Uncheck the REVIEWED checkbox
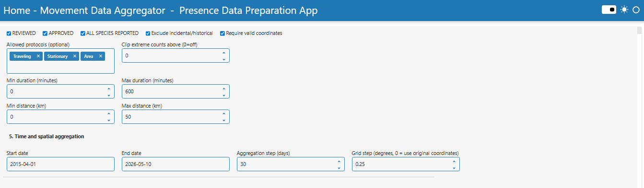Screen dimensions: 644x188 [9, 33]
